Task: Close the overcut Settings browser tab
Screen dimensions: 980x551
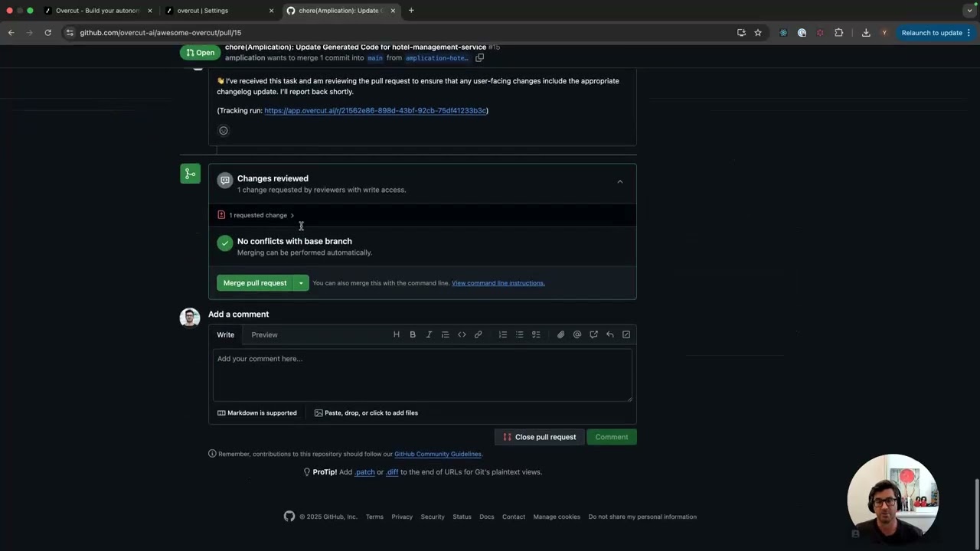Action: click(x=271, y=11)
